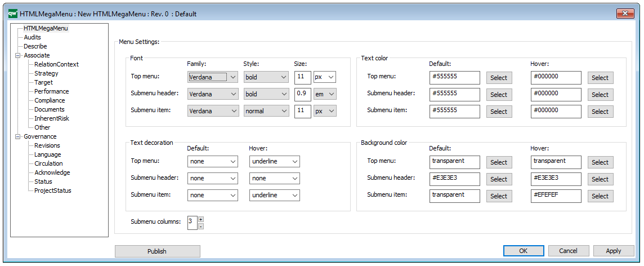Viewport: 644px width, 266px height.
Task: Increase submenu columns with plus stepper
Action: point(201,219)
